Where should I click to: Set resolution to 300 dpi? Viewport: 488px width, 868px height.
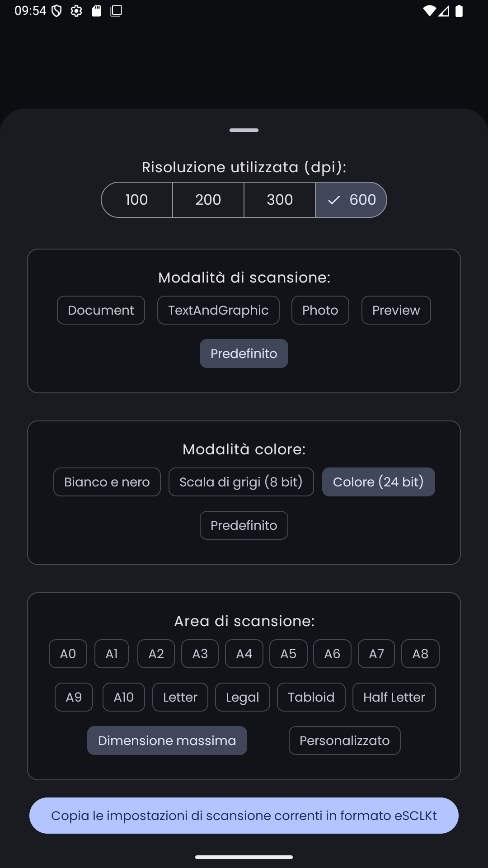[x=280, y=200]
